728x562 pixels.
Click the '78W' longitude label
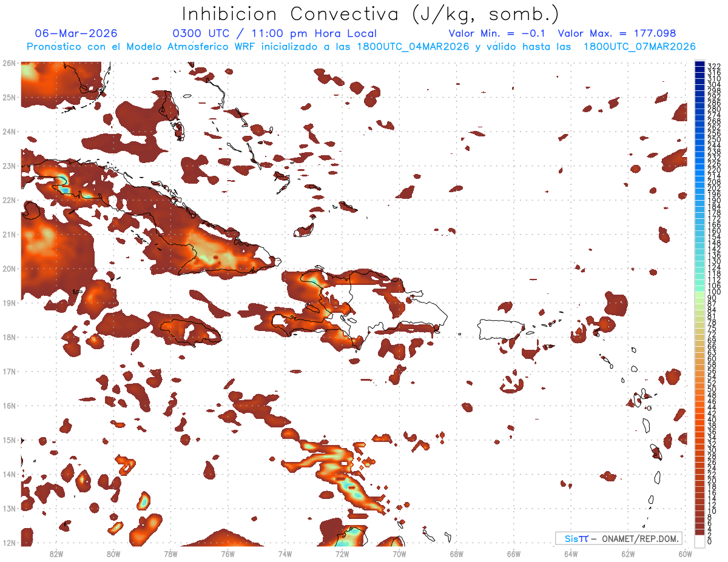(170, 554)
